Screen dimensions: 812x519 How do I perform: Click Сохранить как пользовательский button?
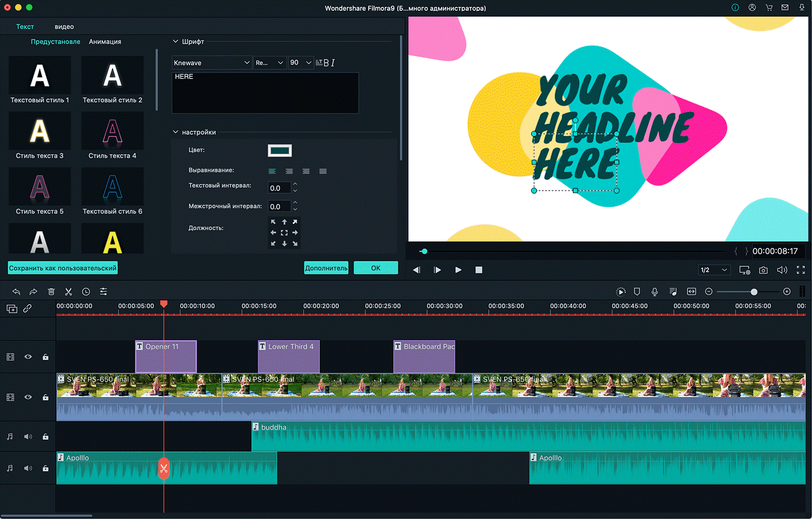(x=63, y=268)
